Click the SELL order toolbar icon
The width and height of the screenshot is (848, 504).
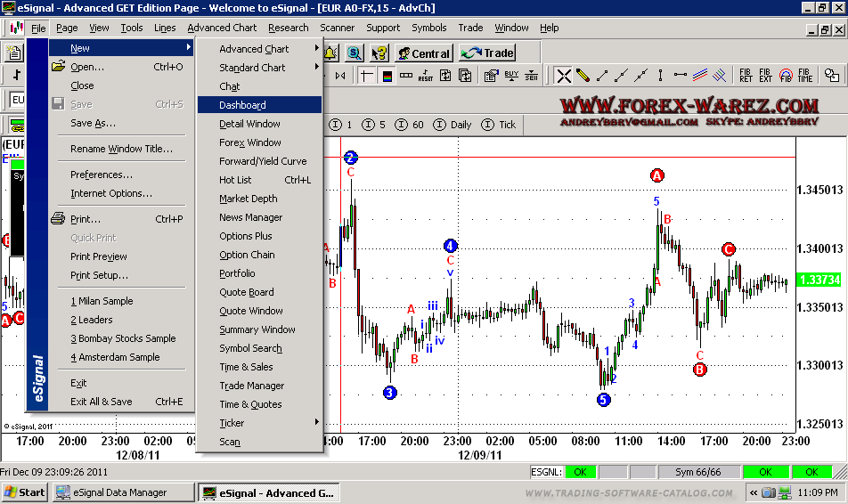coord(531,76)
